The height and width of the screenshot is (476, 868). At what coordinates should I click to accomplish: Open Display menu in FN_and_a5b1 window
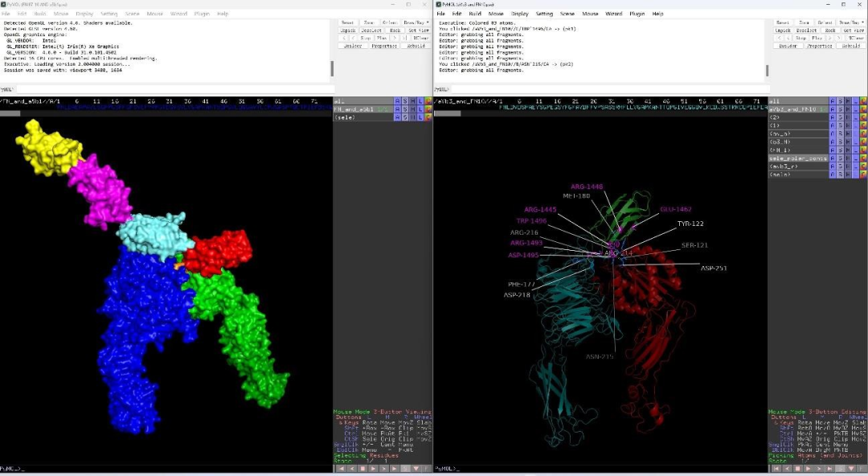(x=84, y=14)
